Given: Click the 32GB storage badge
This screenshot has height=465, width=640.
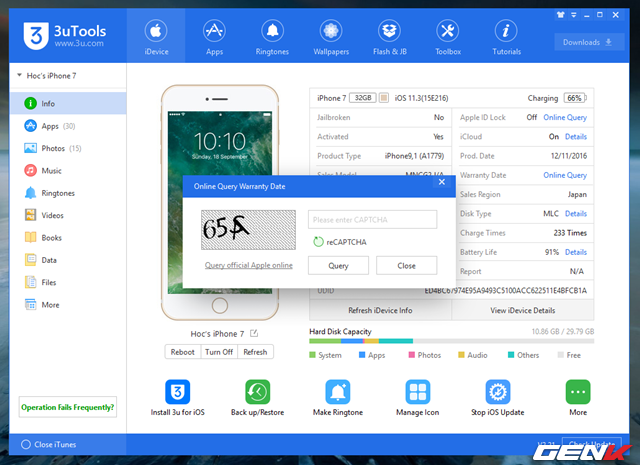Looking at the screenshot, I should coord(363,98).
